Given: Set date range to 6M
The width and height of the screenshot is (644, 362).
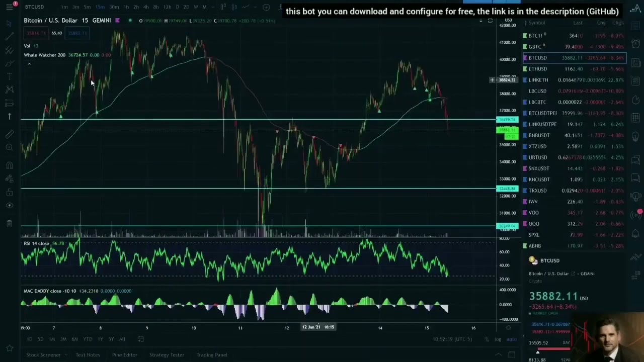Looking at the screenshot, I should coord(75,339).
